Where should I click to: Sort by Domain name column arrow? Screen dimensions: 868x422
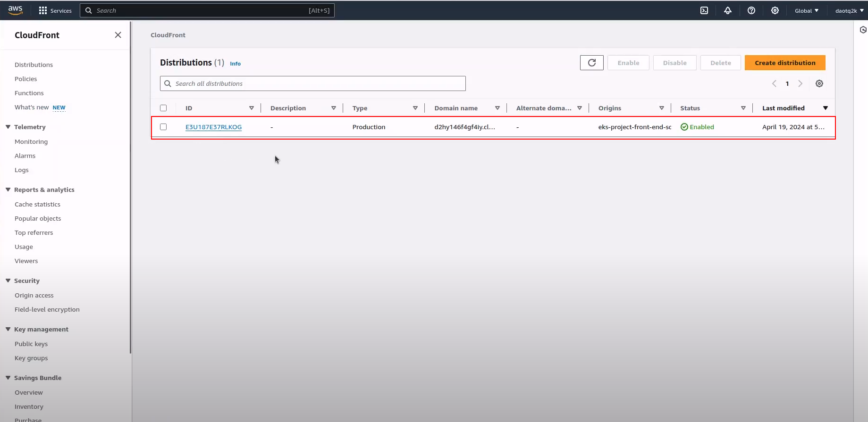[497, 108]
